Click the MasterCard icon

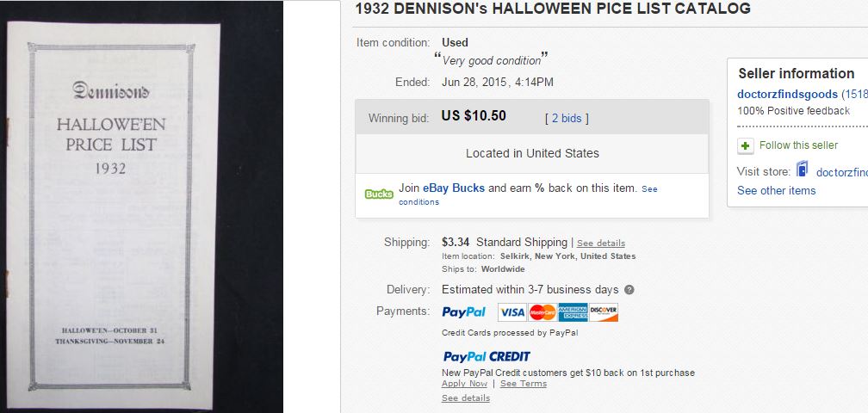(x=542, y=312)
